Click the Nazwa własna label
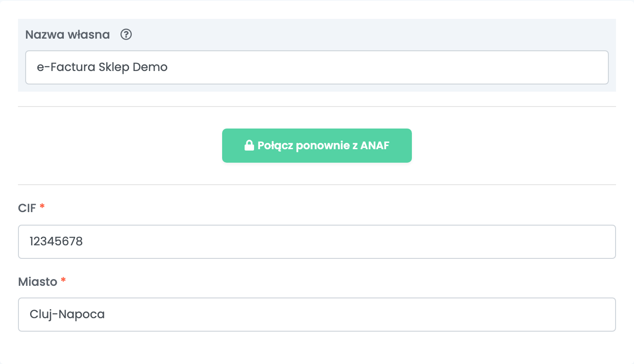Viewport: 634px width, 364px height. [67, 35]
